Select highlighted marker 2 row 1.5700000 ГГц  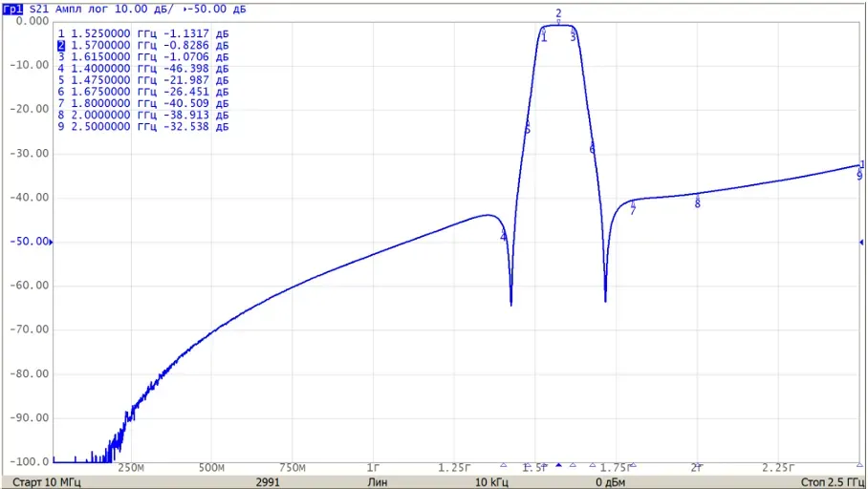(143, 45)
